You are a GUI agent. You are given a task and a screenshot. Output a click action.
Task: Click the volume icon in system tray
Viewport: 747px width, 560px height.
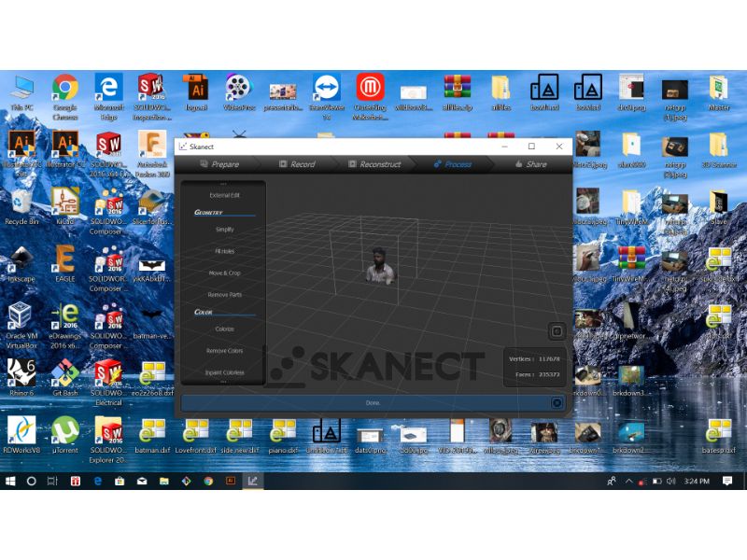click(x=670, y=481)
